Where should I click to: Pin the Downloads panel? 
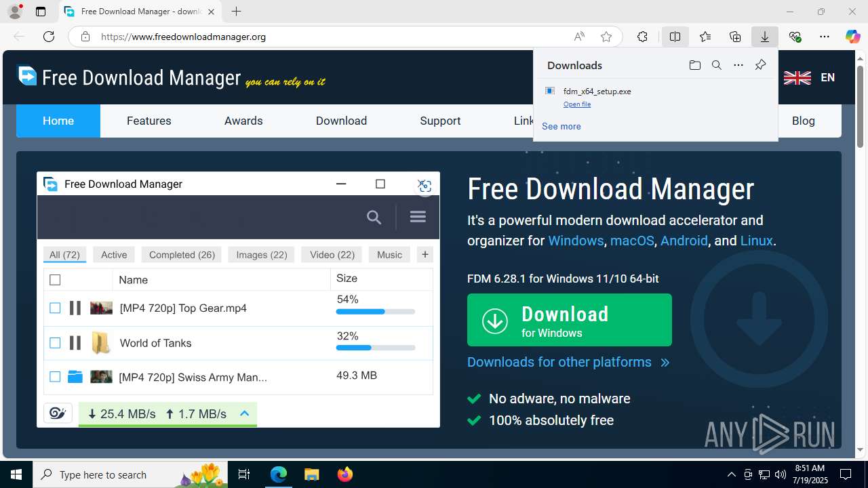coord(760,65)
